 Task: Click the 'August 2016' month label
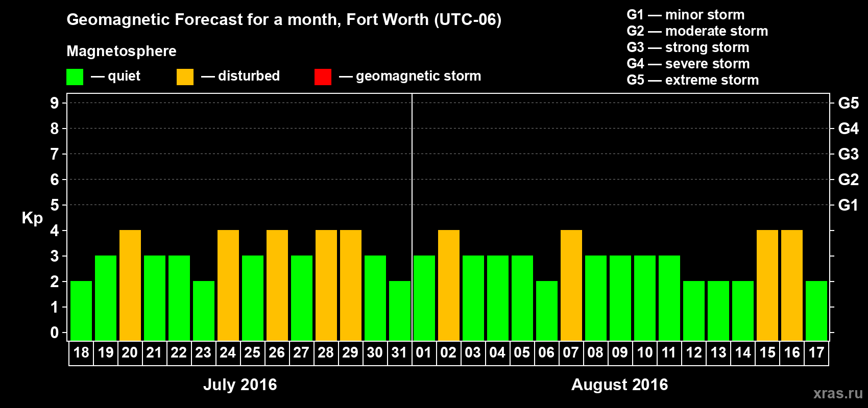coord(619,385)
